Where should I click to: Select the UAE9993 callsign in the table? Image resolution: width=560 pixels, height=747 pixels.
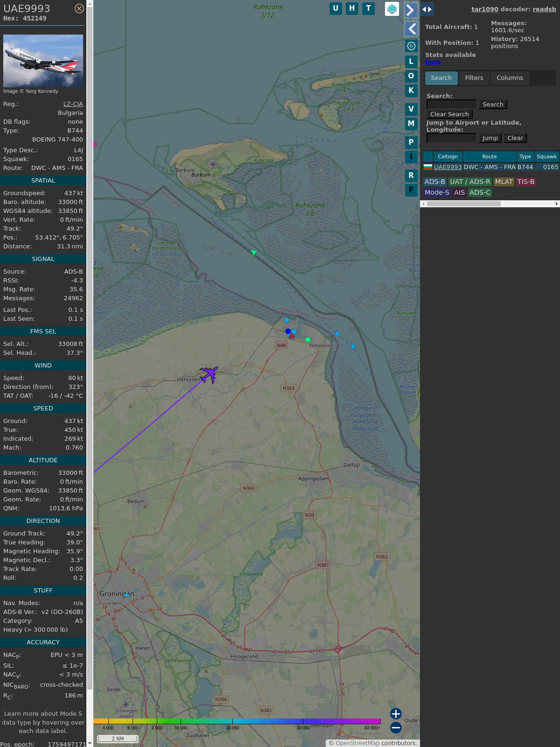tap(448, 167)
